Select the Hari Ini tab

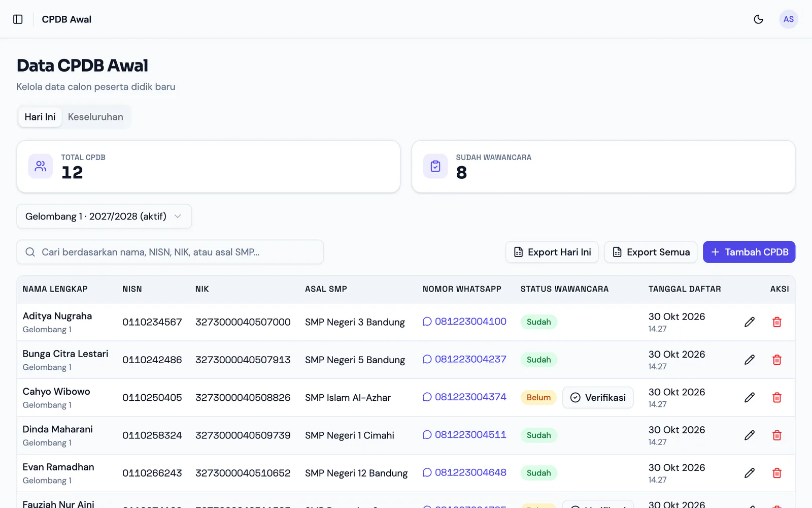click(x=40, y=117)
